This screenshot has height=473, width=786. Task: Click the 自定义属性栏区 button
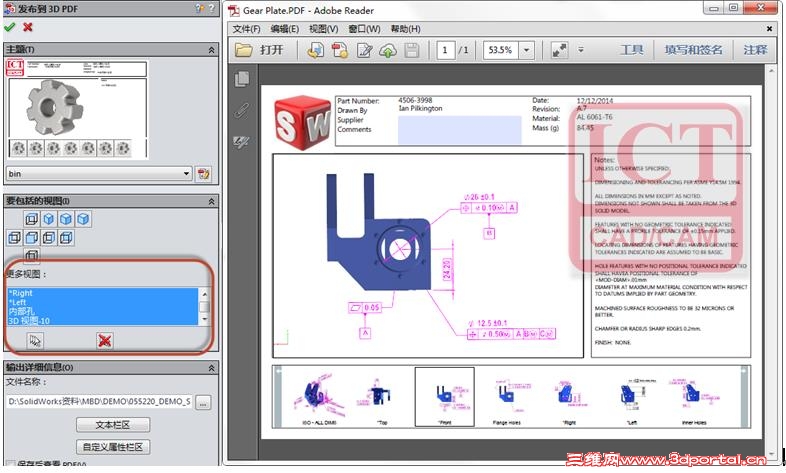pyautogui.click(x=113, y=446)
